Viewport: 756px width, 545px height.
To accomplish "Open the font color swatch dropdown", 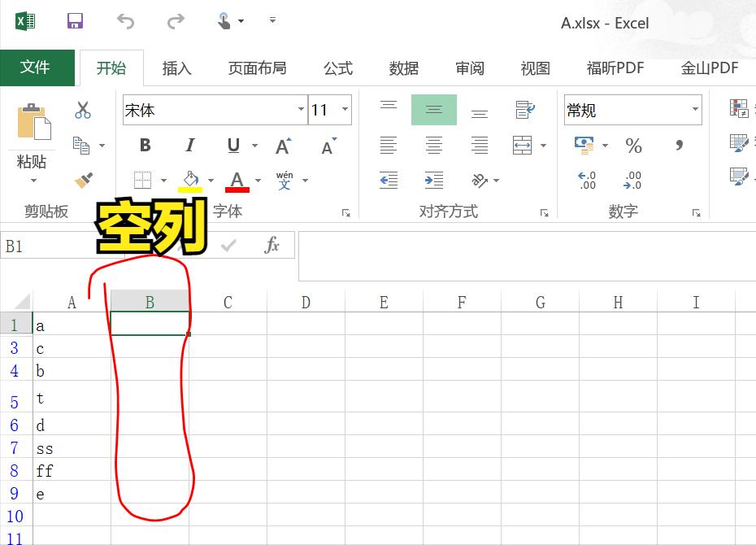I will (257, 181).
